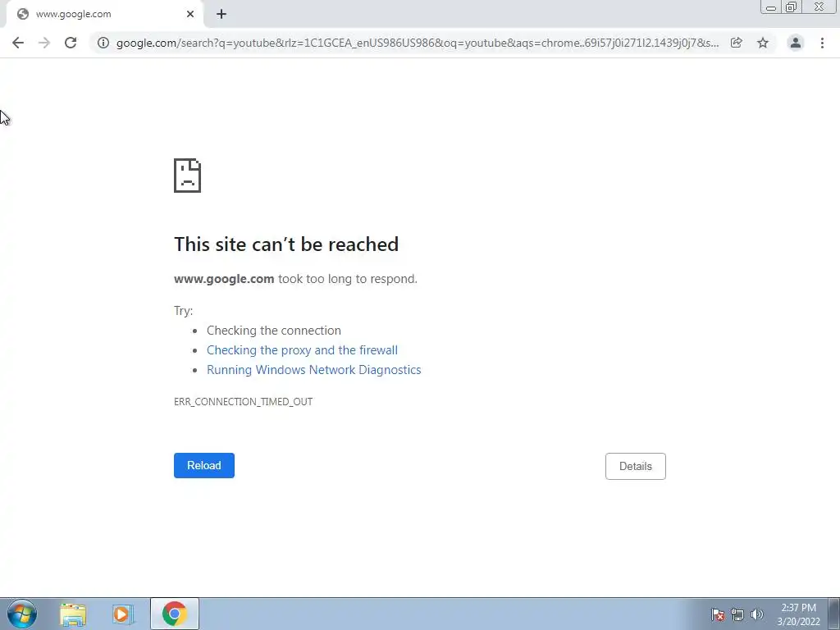Open the network status tray icon
The image size is (840, 630).
[737, 614]
